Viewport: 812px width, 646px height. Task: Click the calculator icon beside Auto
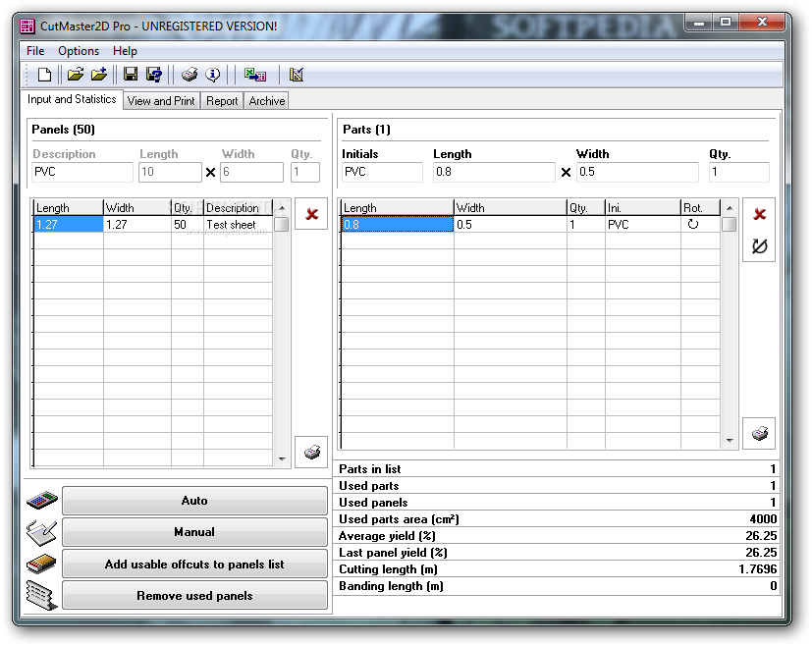pyautogui.click(x=42, y=501)
